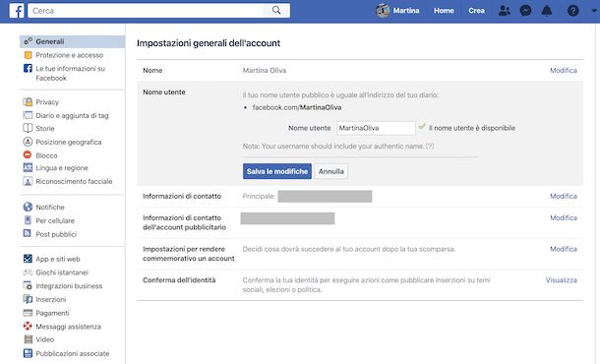
Task: Click the Pubblicazioni associate icon
Action: click(x=28, y=353)
